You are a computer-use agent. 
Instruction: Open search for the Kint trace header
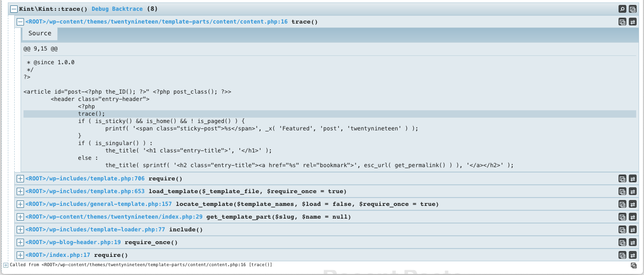click(x=622, y=9)
